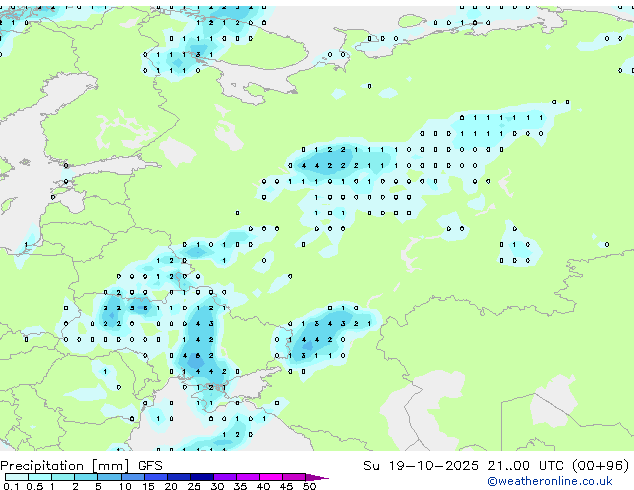Screen dimensions: 634x490
Task: Click the '30' legend scale label
Action: click(217, 486)
